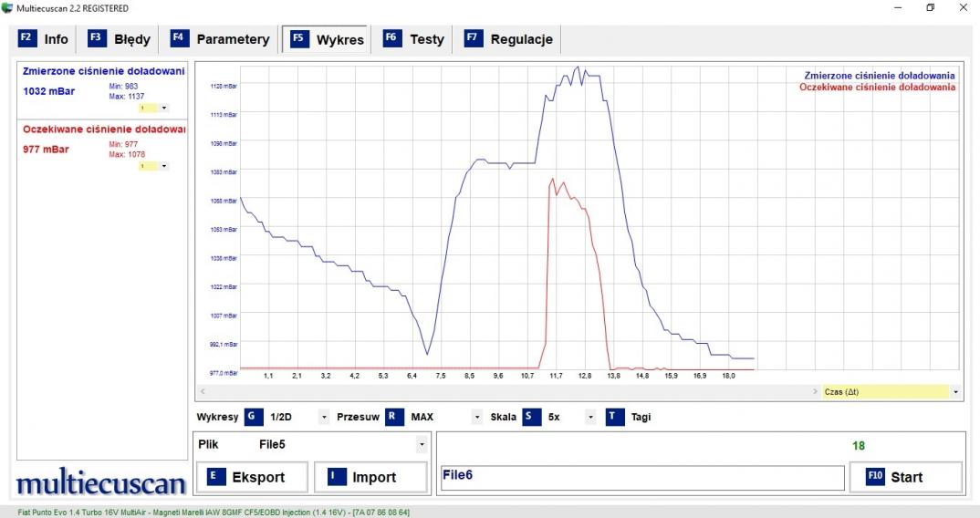Open the Regulacje tab

click(509, 38)
